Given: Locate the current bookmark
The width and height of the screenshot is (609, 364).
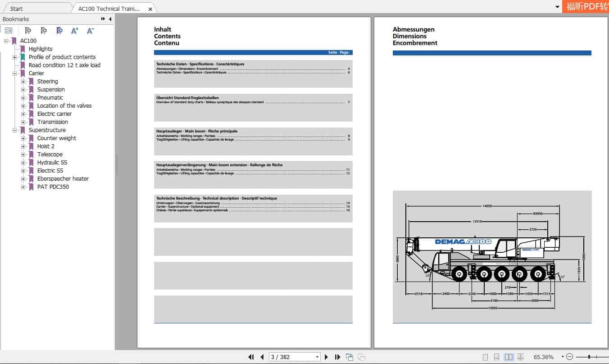Looking at the screenshot, I should point(59,30).
